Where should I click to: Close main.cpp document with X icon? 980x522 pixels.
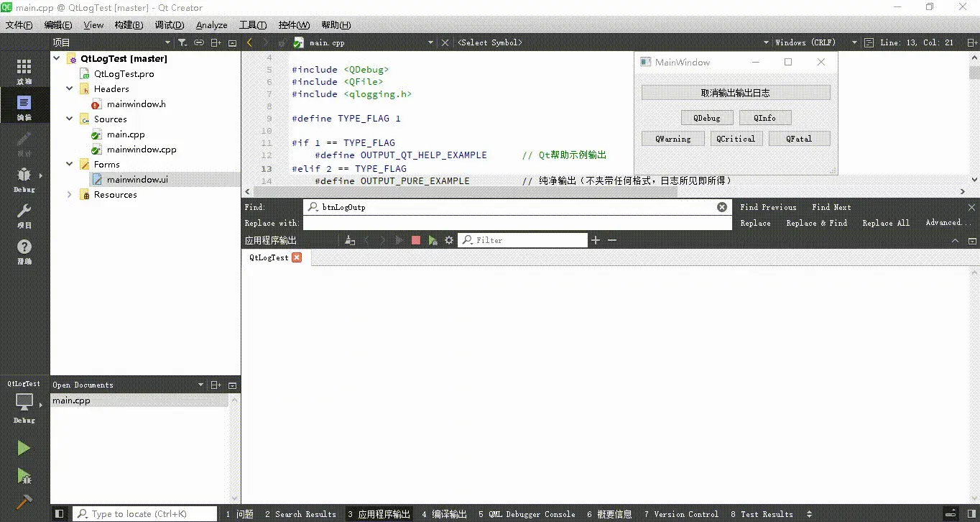pyautogui.click(x=445, y=42)
